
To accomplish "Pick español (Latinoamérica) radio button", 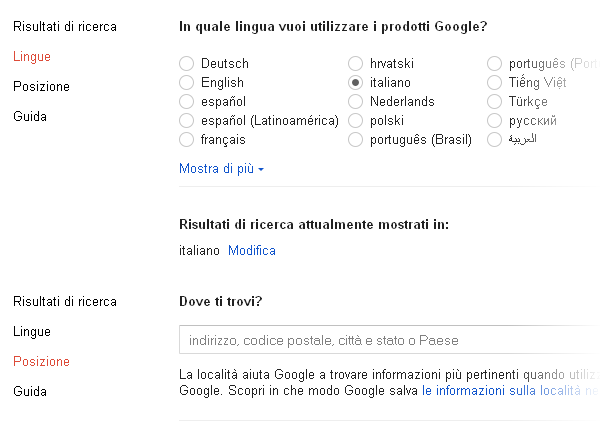I will coord(186,120).
